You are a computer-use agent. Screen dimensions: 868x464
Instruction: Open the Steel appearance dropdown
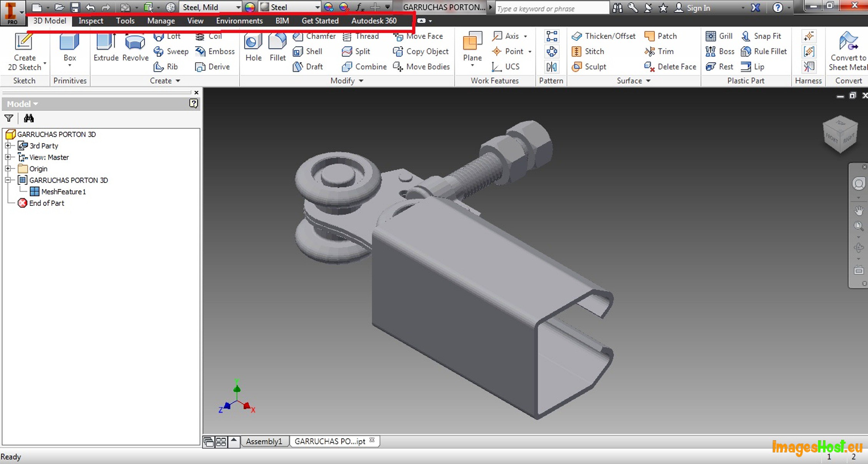click(x=317, y=7)
